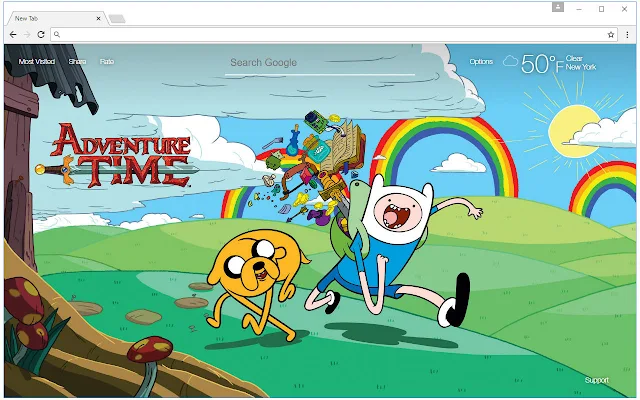Open the Chrome user profile icon
The width and height of the screenshot is (640, 400).
[x=558, y=7]
